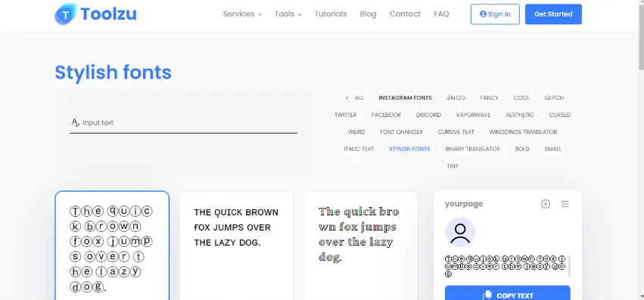Image resolution: width=644 pixels, height=300 pixels.
Task: Go to the Contact page
Action: [x=405, y=14]
